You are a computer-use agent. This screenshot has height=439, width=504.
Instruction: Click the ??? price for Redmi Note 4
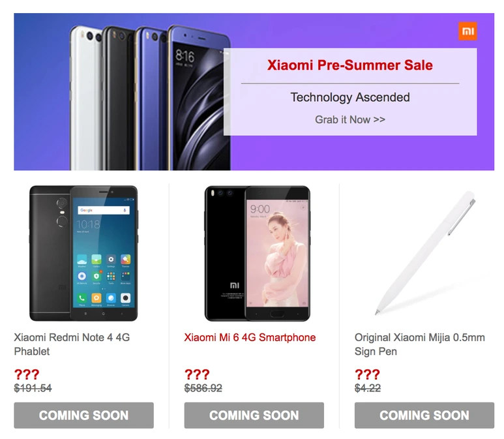tap(27, 374)
